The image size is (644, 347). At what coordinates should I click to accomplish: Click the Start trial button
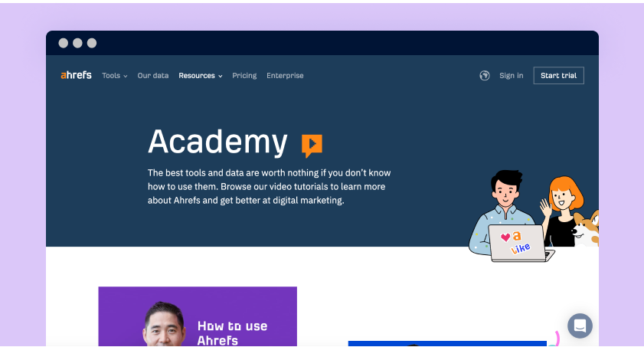558,76
